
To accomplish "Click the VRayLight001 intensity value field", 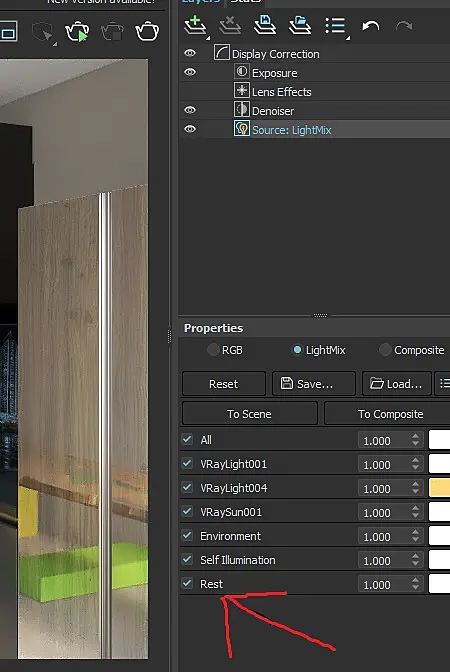I will click(384, 464).
